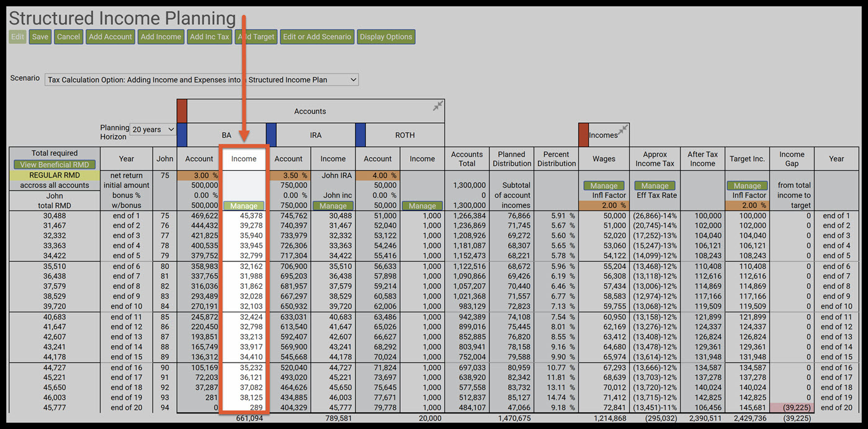Click Add Income

(161, 37)
